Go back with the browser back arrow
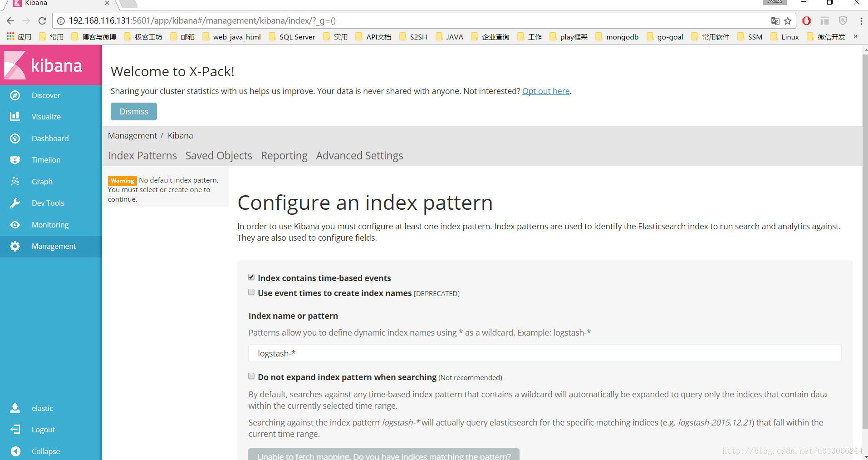868x460 pixels. [x=10, y=21]
